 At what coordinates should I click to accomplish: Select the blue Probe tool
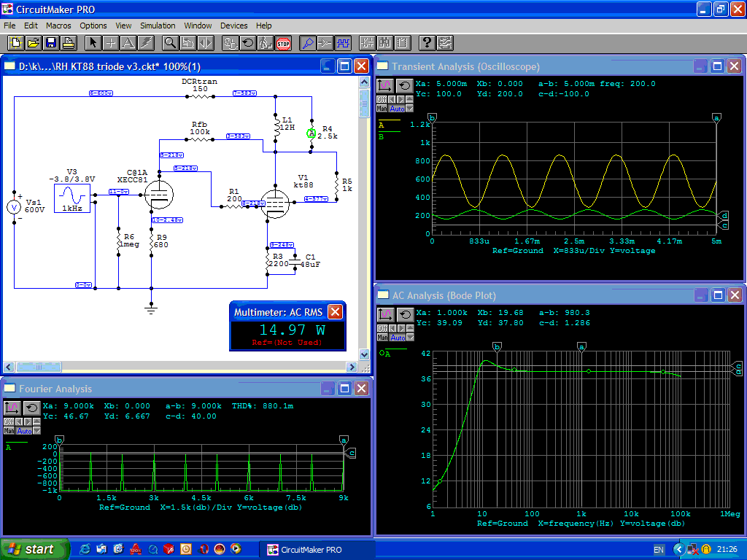308,43
